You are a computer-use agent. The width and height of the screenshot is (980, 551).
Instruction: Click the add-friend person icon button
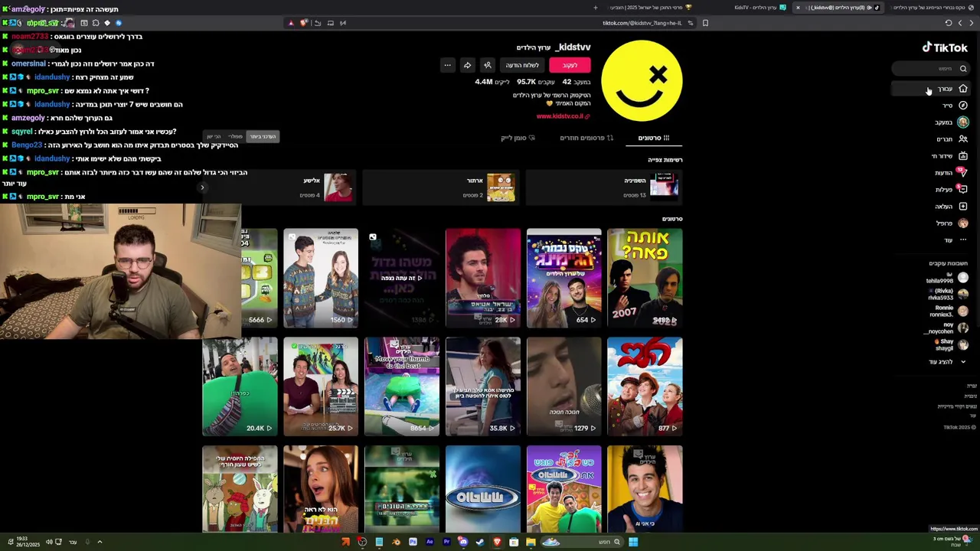(x=488, y=65)
